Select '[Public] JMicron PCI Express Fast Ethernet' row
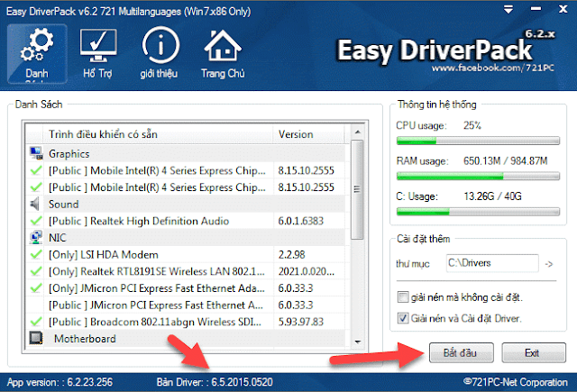Image resolution: width=577 pixels, height=392 pixels. pos(187,305)
